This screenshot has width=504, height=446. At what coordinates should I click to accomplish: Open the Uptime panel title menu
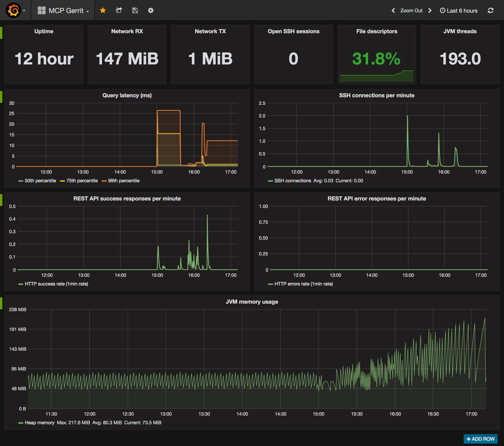(44, 31)
